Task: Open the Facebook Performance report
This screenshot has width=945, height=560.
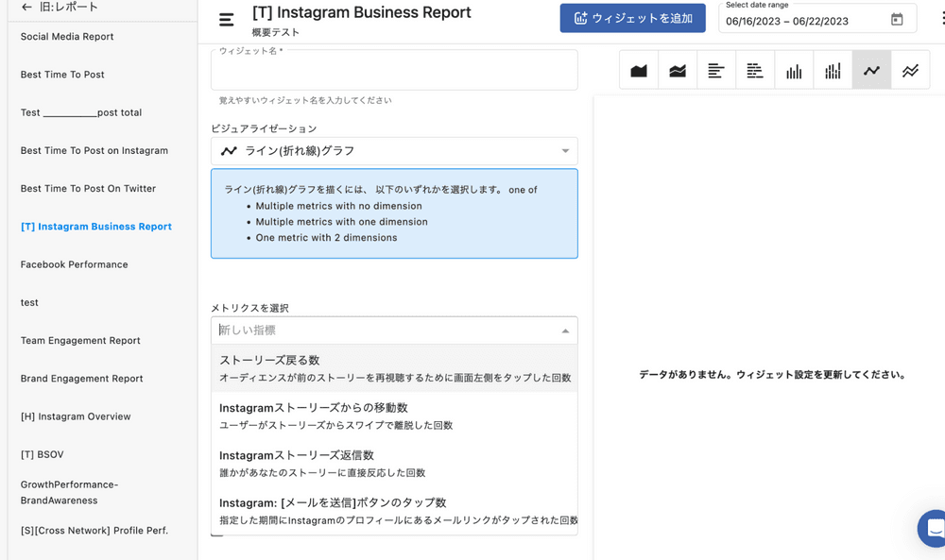Action: [x=75, y=264]
